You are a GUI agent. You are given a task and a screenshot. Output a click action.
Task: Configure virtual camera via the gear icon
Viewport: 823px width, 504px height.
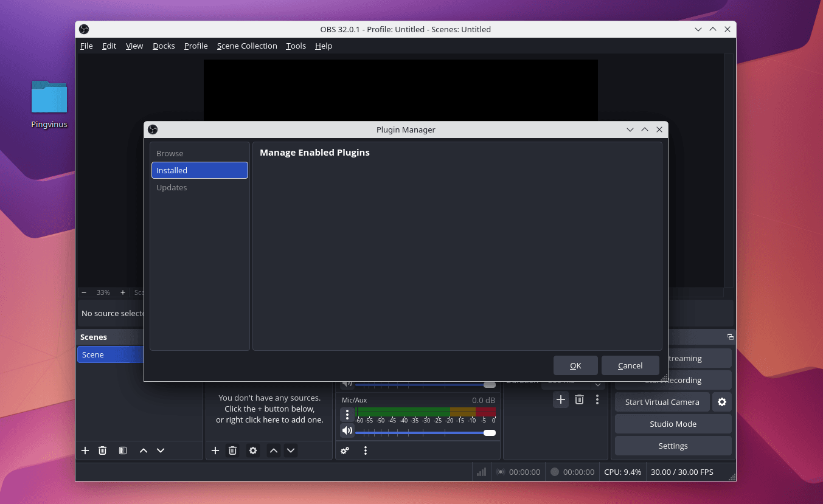722,402
